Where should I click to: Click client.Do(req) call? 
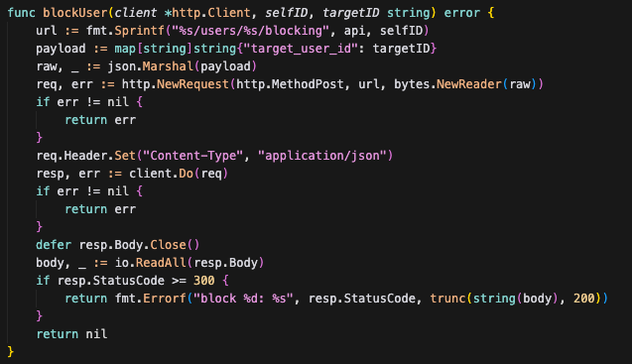179,174
